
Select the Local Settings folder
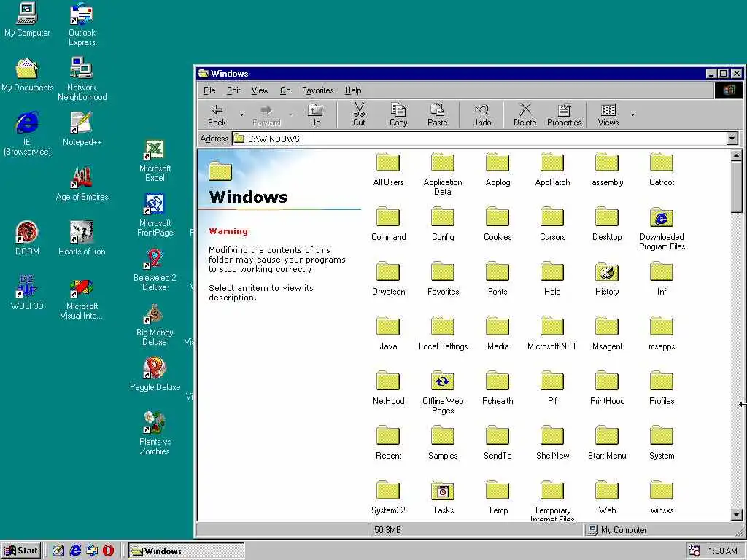click(x=443, y=333)
